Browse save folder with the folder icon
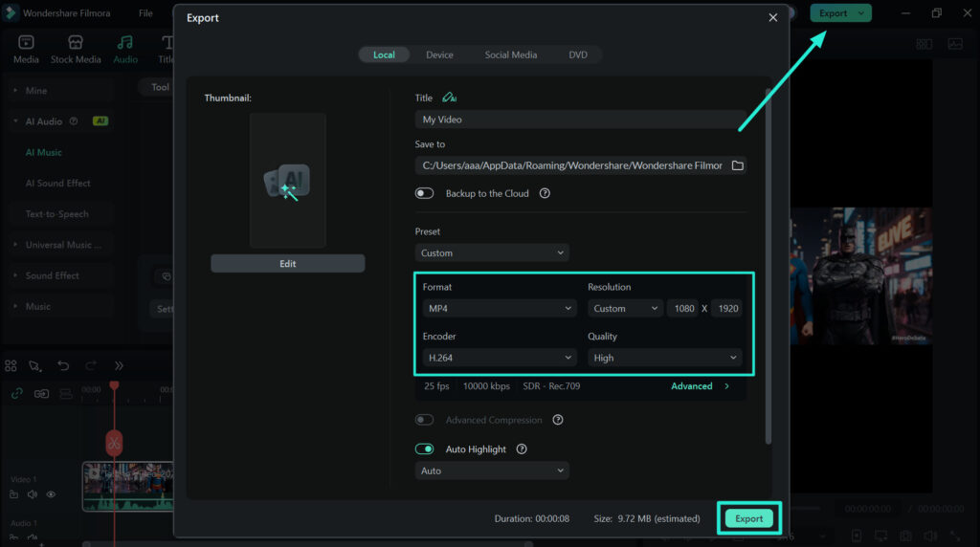 738,165
